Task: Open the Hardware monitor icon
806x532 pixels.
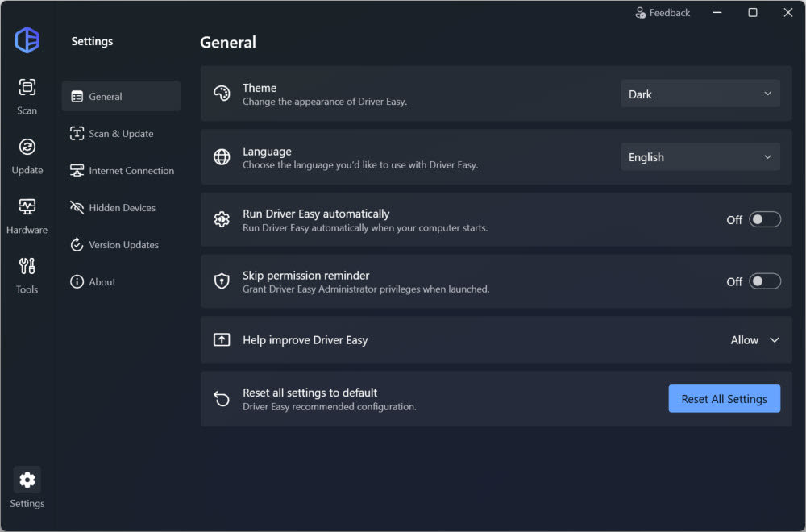Action: point(27,207)
